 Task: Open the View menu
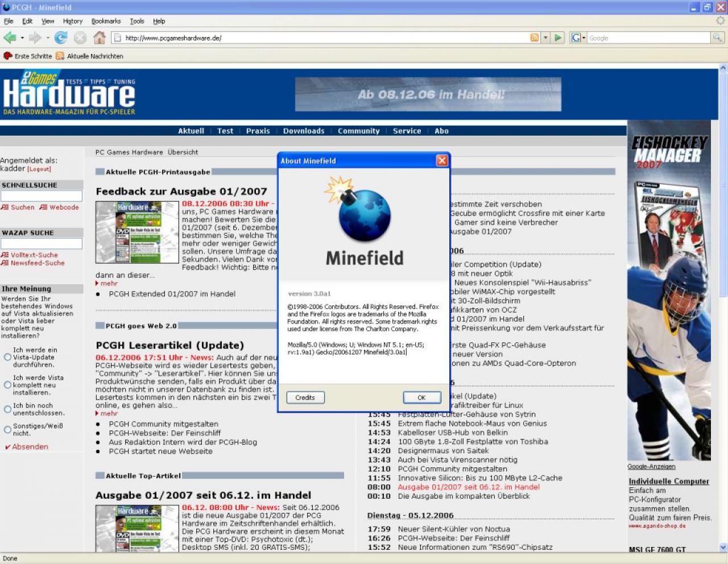48,21
